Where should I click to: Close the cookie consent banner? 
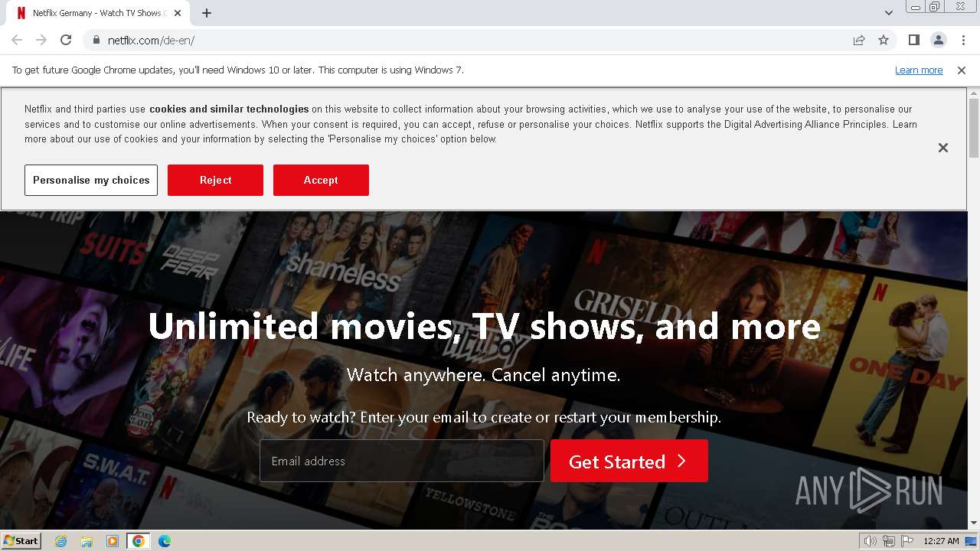943,148
